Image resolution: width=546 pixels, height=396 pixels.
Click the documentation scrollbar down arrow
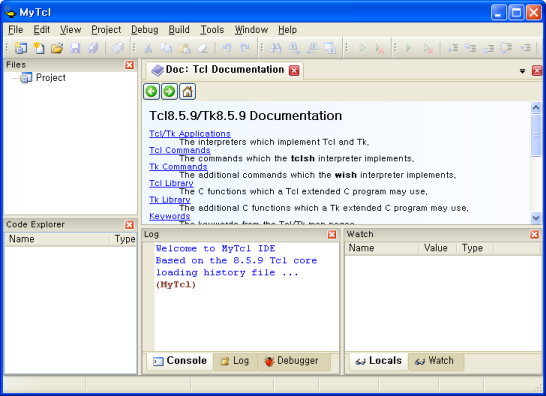tap(536, 218)
